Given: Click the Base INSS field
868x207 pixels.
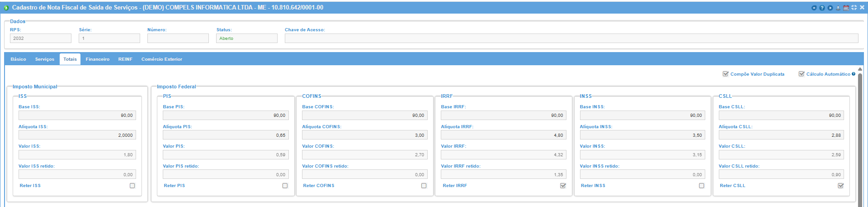Looking at the screenshot, I should (x=642, y=116).
